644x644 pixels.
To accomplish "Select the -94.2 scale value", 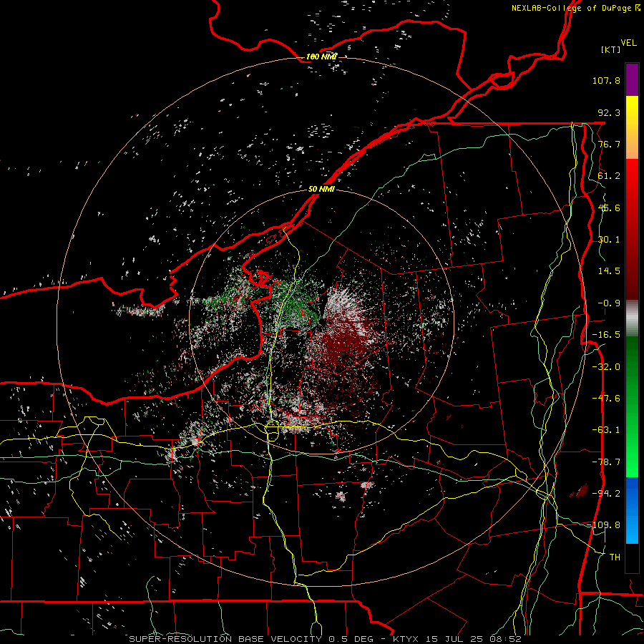I will click(x=606, y=494).
